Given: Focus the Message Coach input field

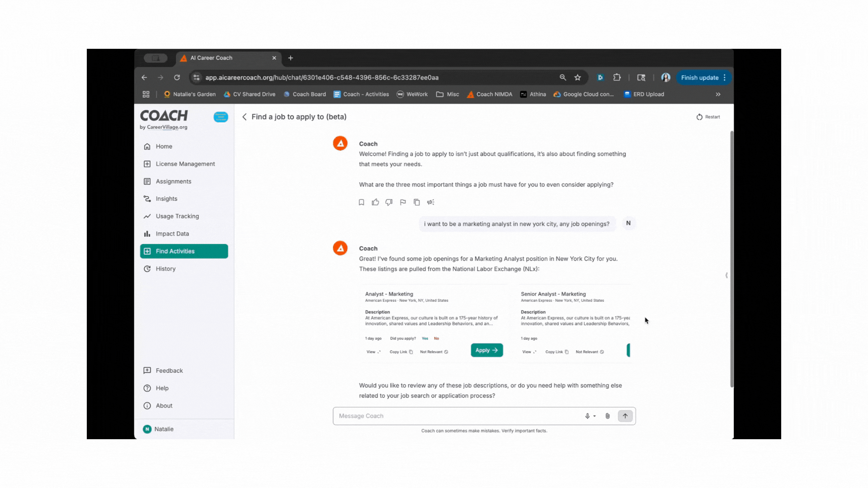Looking at the screenshot, I should (457, 416).
